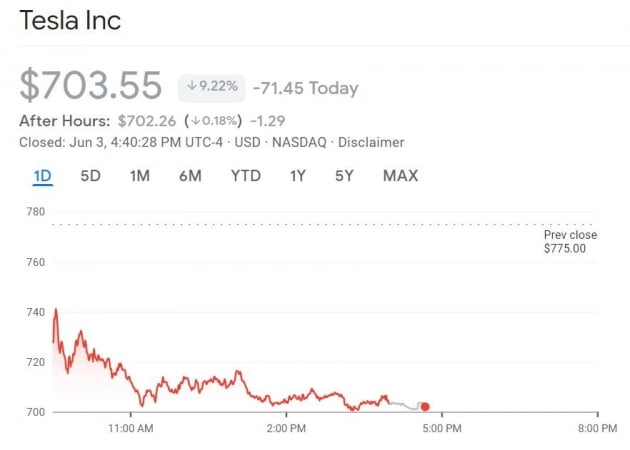The image size is (630, 450).
Task: Switch to the 1M chart range
Action: point(140,176)
